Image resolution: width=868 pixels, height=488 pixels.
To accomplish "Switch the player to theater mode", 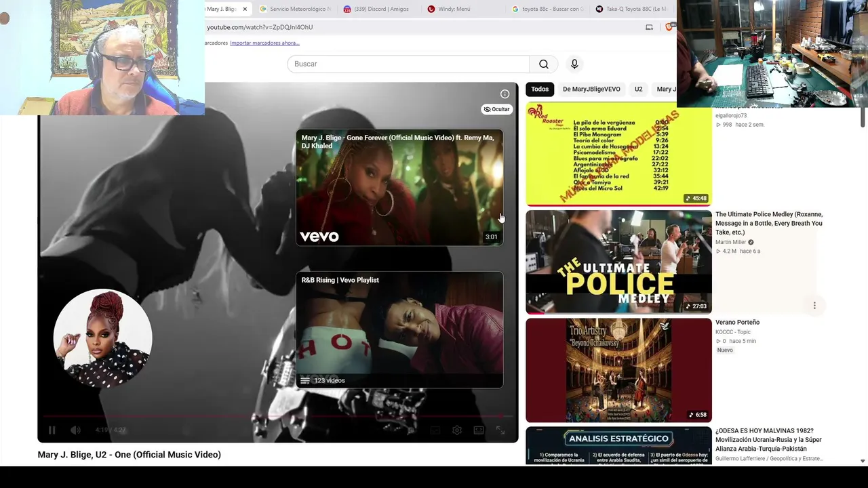I will coord(479,430).
